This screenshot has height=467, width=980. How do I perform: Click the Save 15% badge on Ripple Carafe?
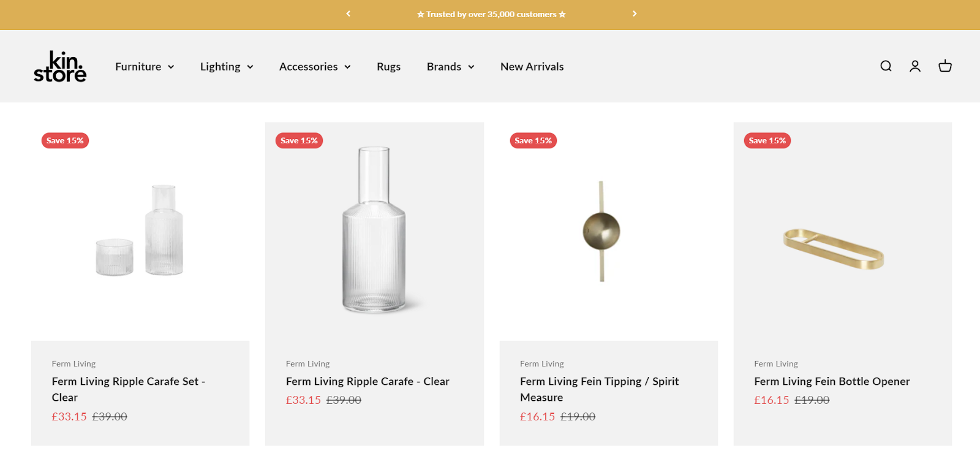click(x=299, y=140)
